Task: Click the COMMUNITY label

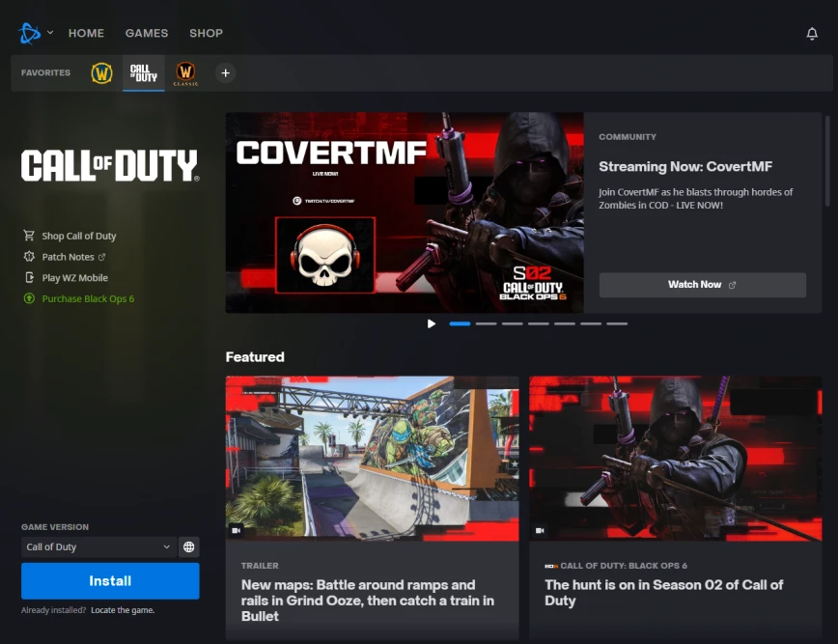Action: click(628, 137)
